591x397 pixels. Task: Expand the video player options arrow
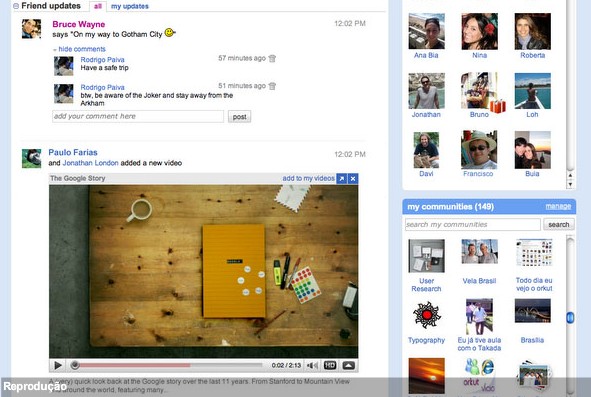coord(349,365)
